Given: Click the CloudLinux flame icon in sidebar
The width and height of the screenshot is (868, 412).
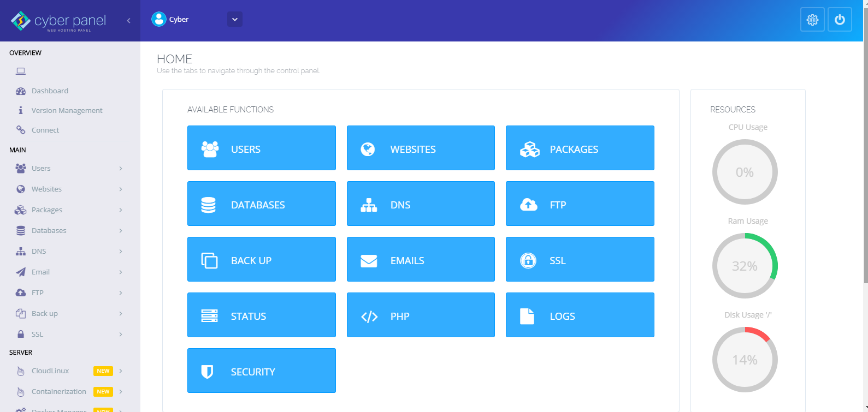Looking at the screenshot, I should 21,371.
